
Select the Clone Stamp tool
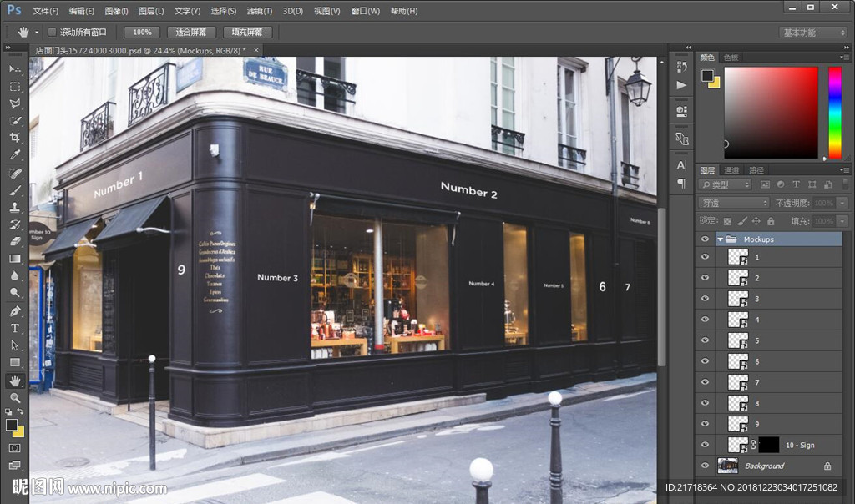(x=15, y=207)
